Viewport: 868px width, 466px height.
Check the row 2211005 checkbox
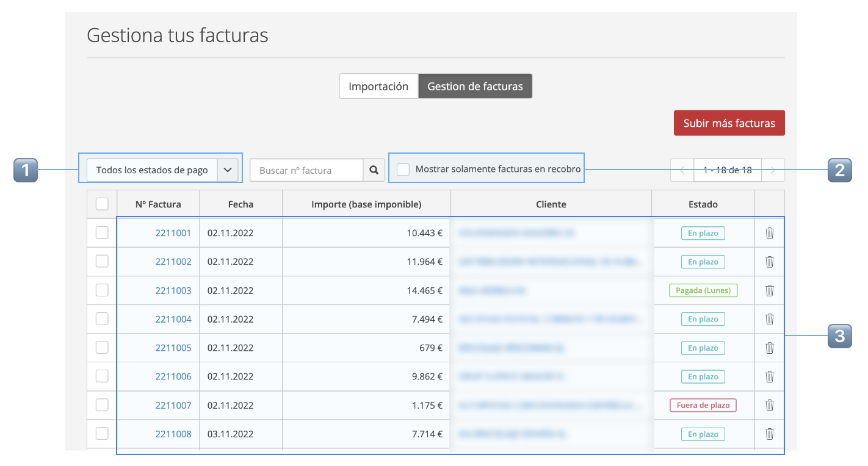pyautogui.click(x=102, y=347)
